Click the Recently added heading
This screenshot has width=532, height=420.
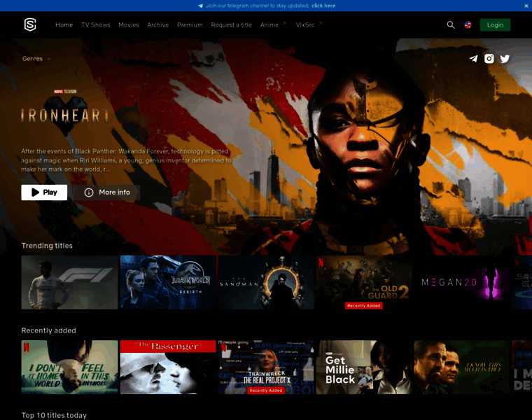pos(48,330)
